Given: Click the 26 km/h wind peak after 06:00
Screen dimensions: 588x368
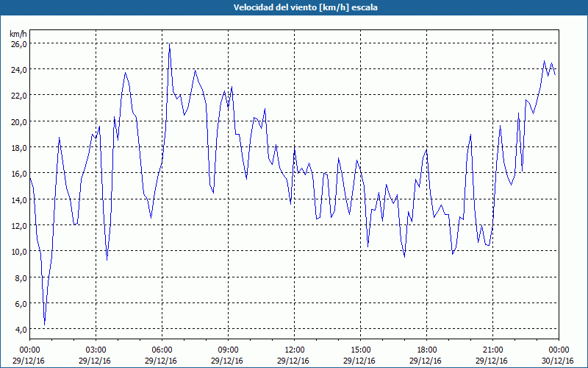Looking at the screenshot, I should click(x=170, y=44).
